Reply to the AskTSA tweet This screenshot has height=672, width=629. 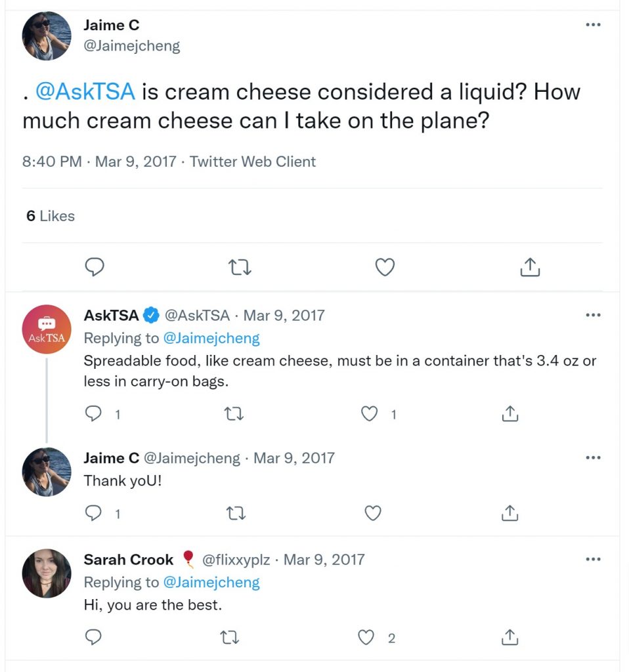click(x=93, y=413)
